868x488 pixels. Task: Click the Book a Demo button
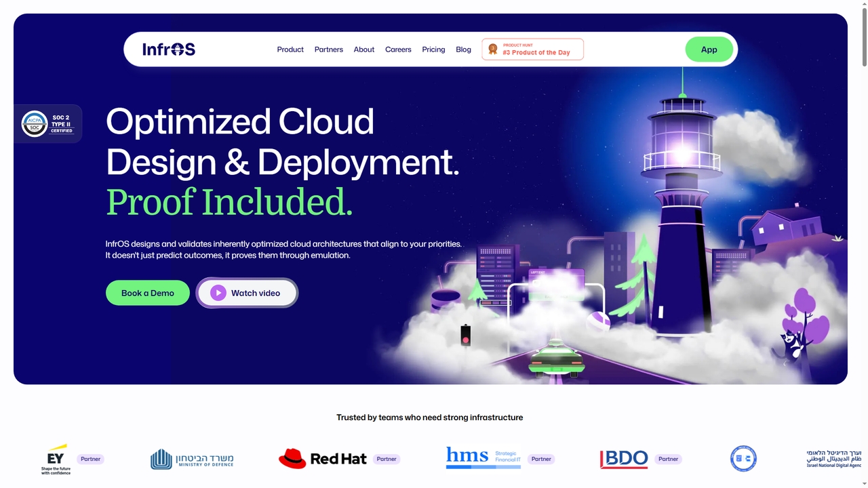(148, 293)
